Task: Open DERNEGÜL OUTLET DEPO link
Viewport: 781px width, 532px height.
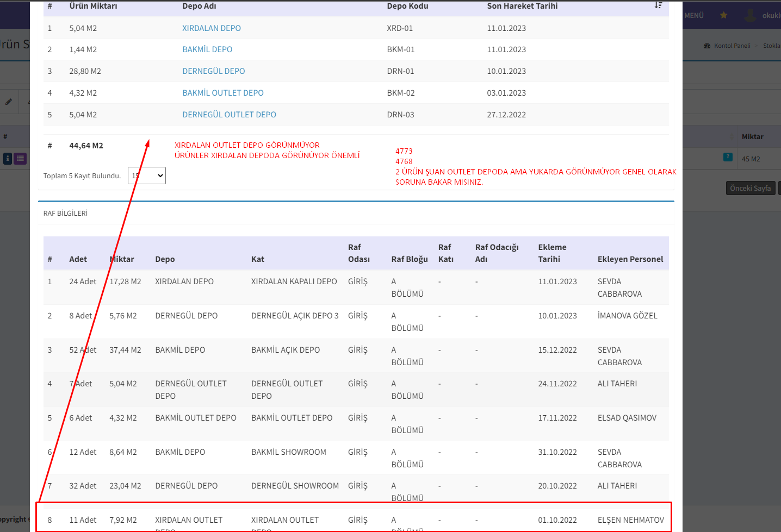Action: (x=229, y=115)
